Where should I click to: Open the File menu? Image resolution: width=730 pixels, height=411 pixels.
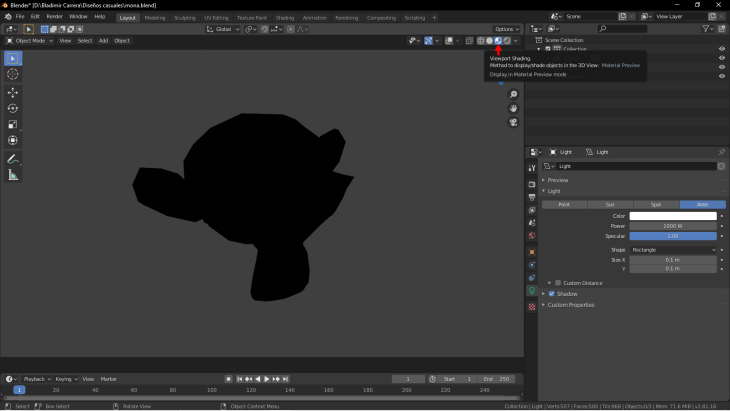20,17
